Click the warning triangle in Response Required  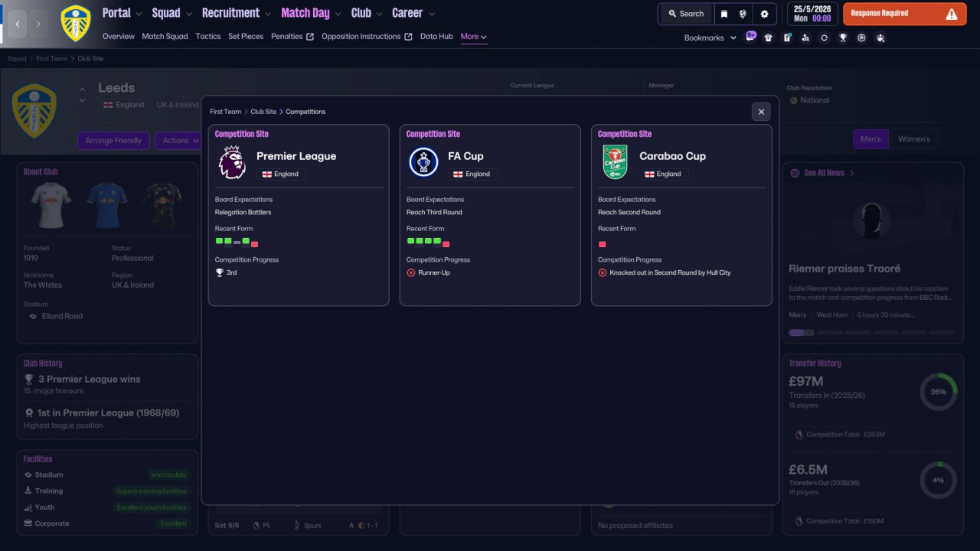click(x=951, y=14)
